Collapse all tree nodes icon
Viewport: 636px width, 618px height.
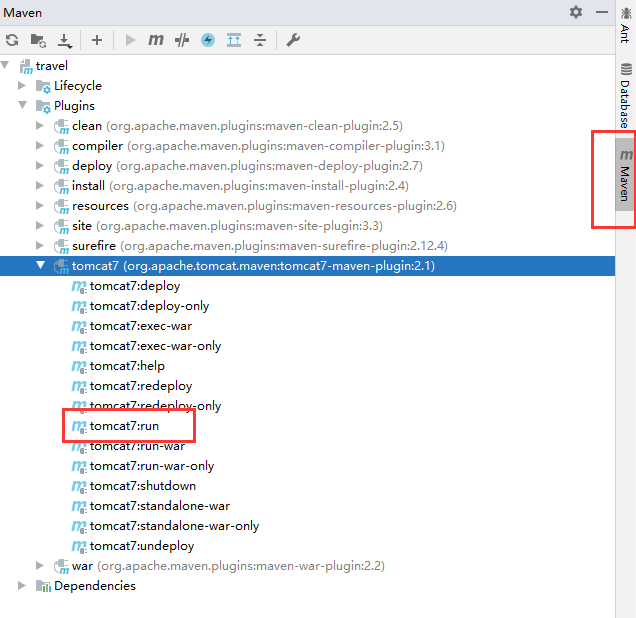[260, 40]
